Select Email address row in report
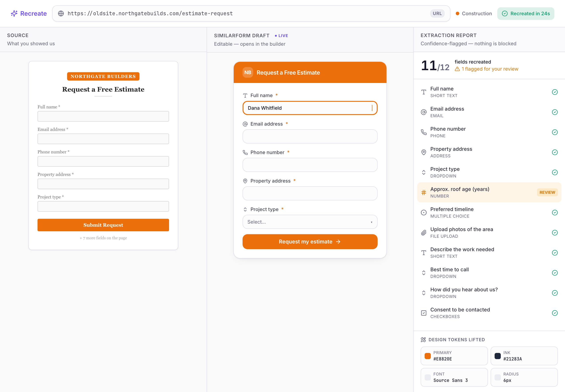Viewport: 565px width, 392px height. pyautogui.click(x=489, y=112)
